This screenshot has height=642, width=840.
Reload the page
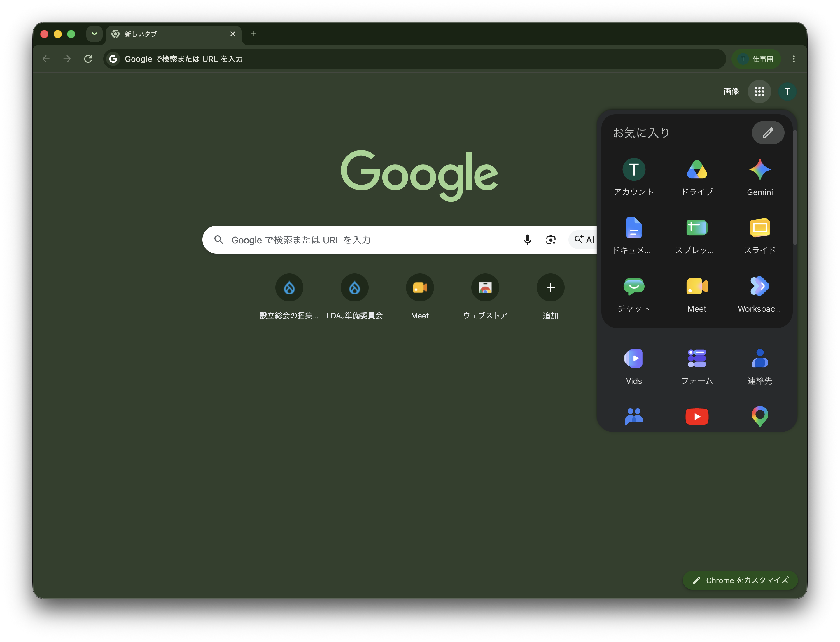[88, 59]
